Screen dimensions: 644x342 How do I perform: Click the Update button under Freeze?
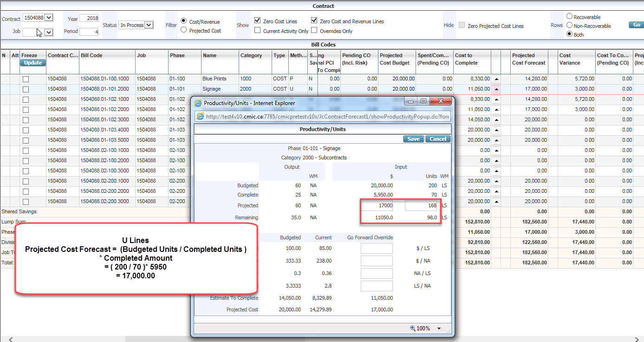point(33,63)
